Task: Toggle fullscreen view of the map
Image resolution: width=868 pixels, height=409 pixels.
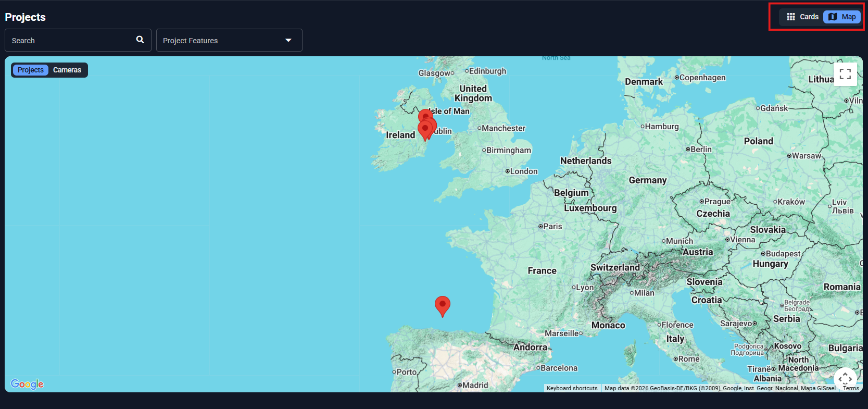Action: point(845,74)
